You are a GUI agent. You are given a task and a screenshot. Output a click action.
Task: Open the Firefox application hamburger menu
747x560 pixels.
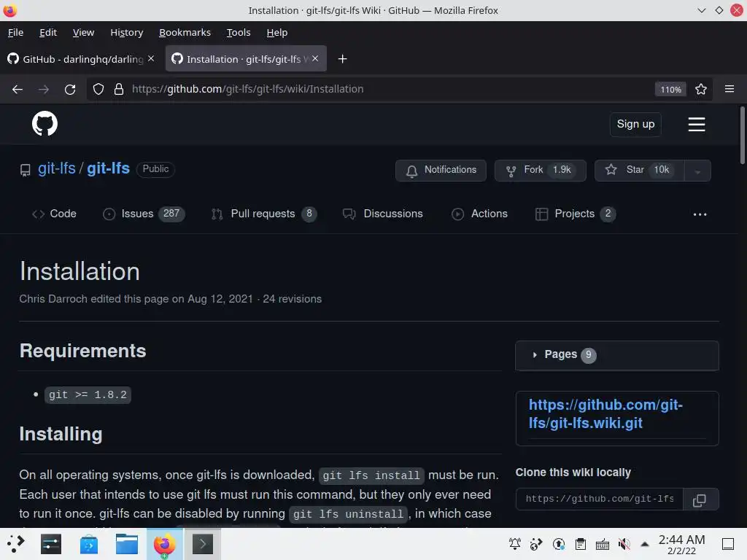[729, 89]
